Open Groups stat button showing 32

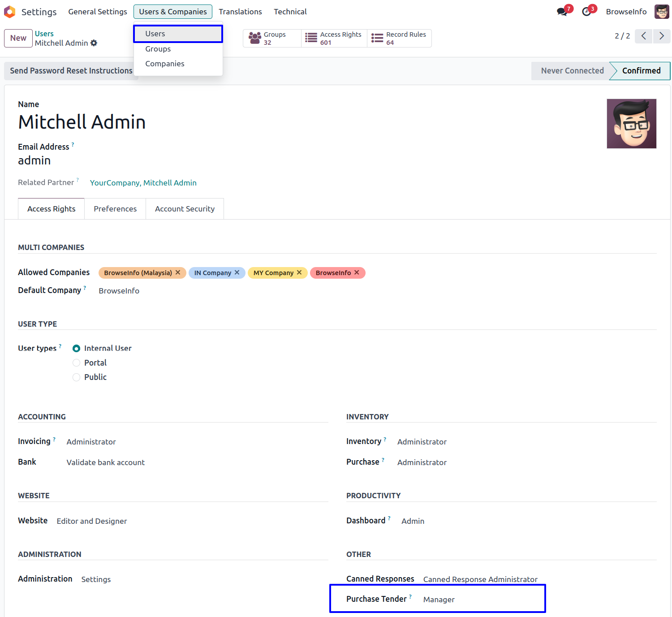(272, 38)
